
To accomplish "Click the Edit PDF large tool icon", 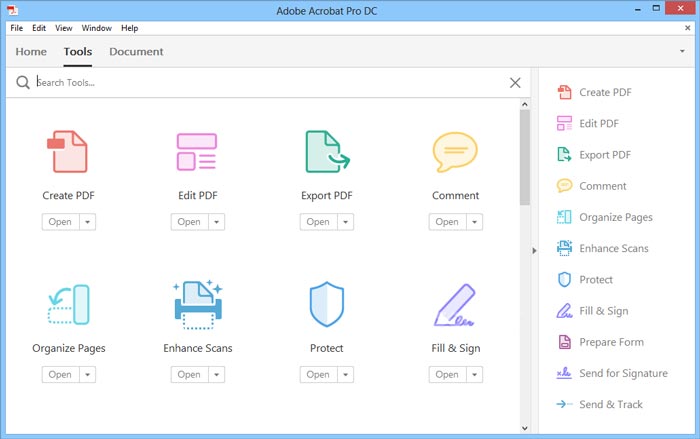I will pos(197,151).
